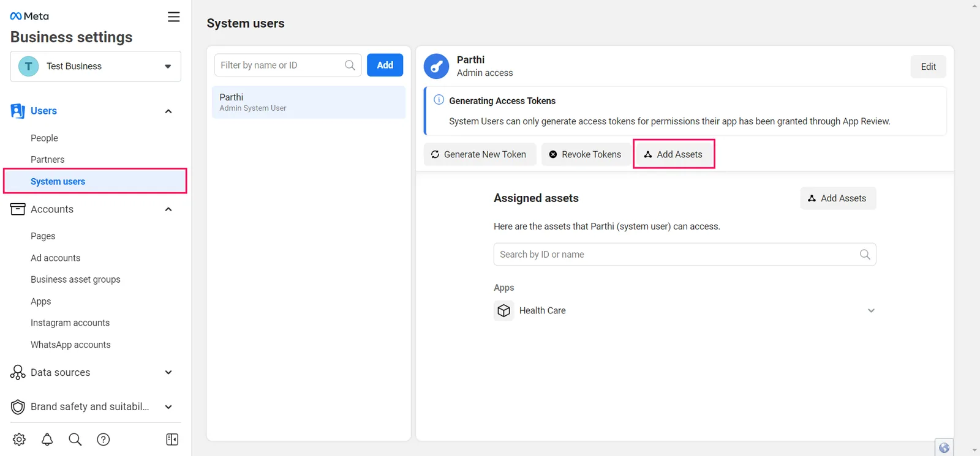Click Generate New Token button

click(480, 154)
